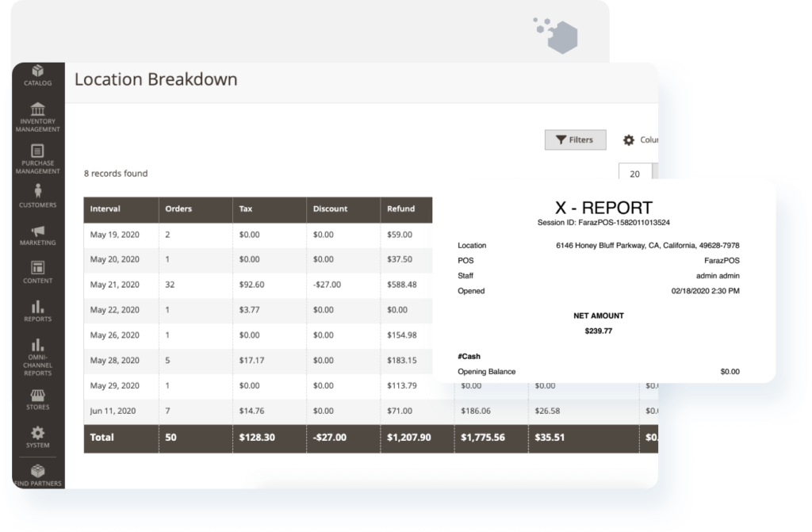The width and height of the screenshot is (812, 532).
Task: Select the Content sidebar icon
Action: [x=37, y=271]
